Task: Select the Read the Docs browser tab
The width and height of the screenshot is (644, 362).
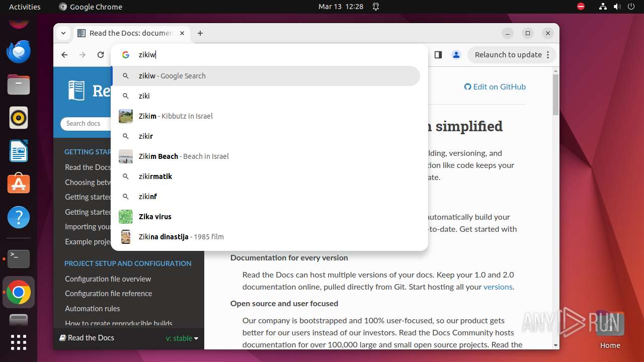Action: point(132,33)
